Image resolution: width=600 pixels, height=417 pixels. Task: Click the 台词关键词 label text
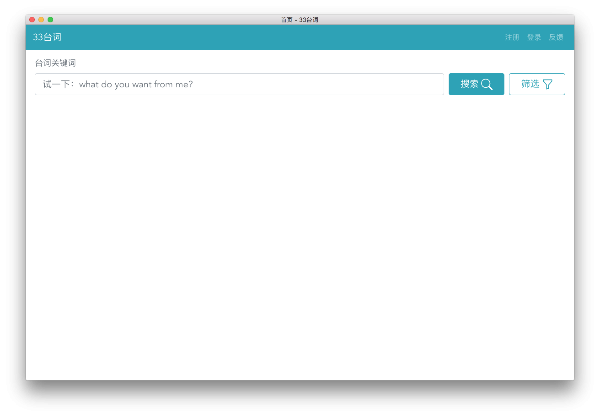[x=55, y=63]
